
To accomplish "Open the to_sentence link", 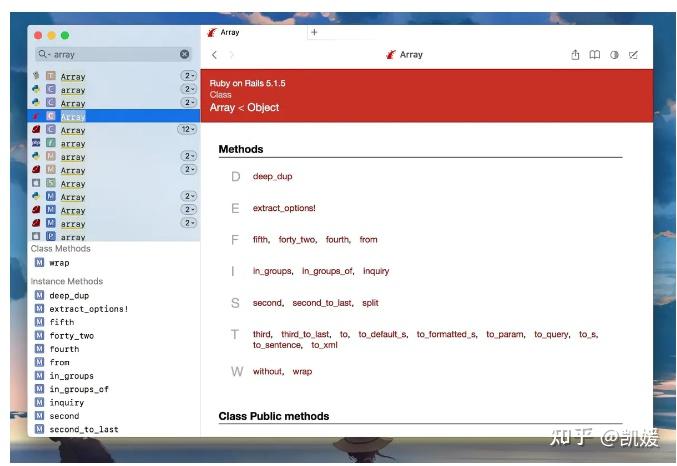I will tap(276, 345).
